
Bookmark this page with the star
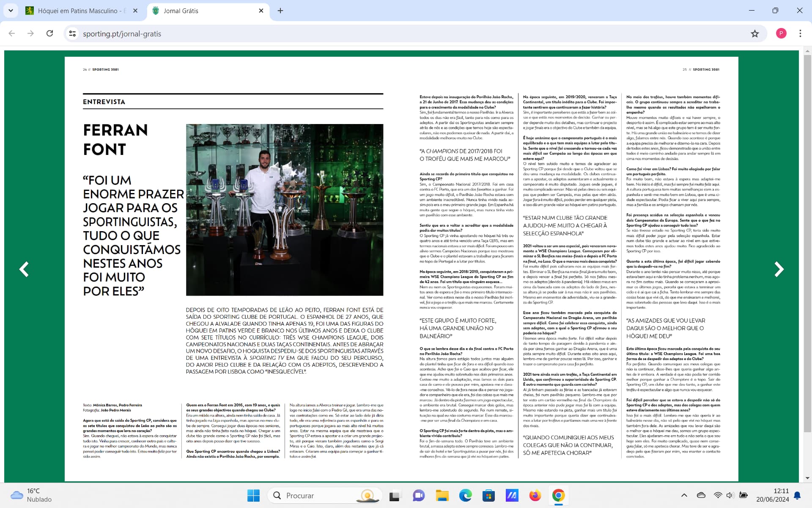coord(755,33)
